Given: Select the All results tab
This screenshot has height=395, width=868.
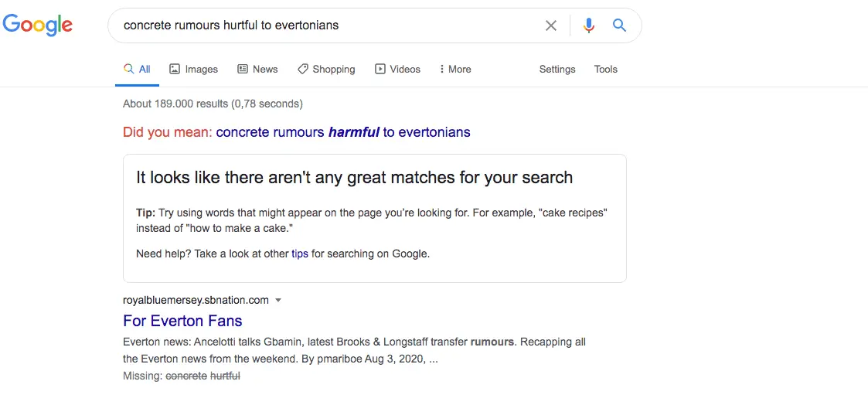Looking at the screenshot, I should [x=138, y=69].
